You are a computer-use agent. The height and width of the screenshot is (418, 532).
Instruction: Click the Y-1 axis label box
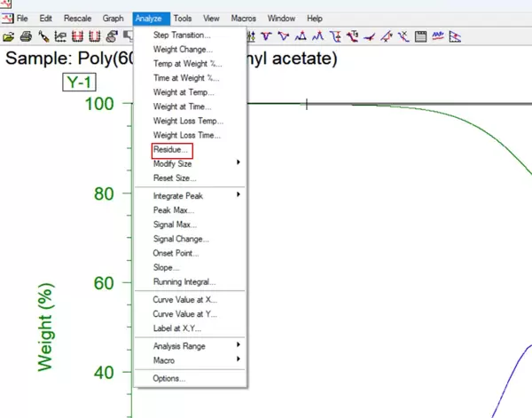tap(79, 83)
